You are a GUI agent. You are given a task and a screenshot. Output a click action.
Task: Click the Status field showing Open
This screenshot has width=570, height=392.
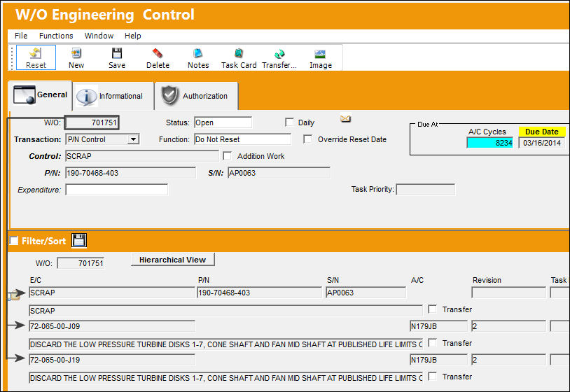223,122
